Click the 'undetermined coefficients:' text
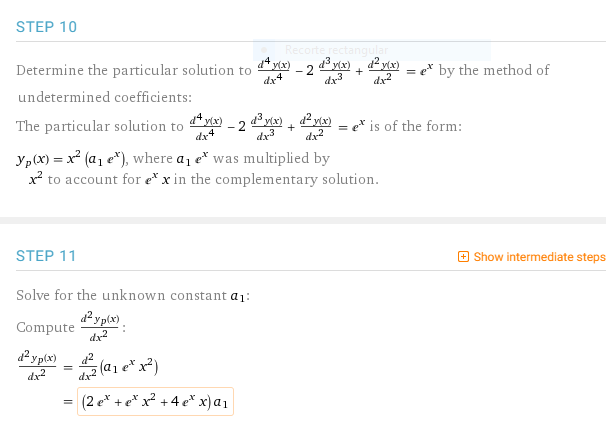Screen dimensions: 606x440 coord(104,97)
